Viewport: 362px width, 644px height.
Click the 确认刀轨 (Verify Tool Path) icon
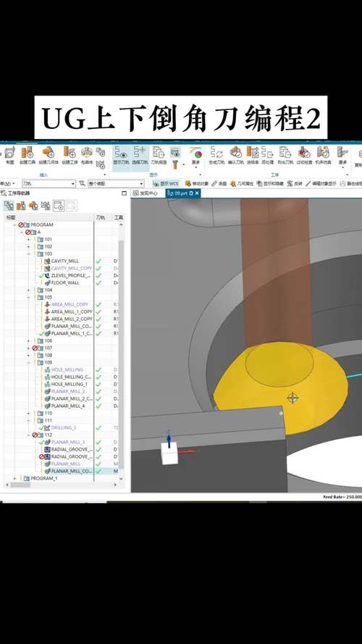coord(235,156)
